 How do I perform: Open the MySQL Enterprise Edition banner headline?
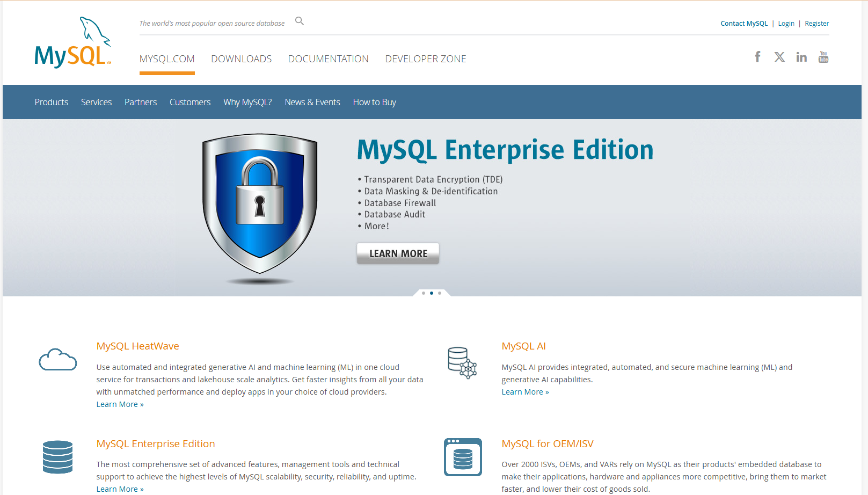tap(505, 150)
